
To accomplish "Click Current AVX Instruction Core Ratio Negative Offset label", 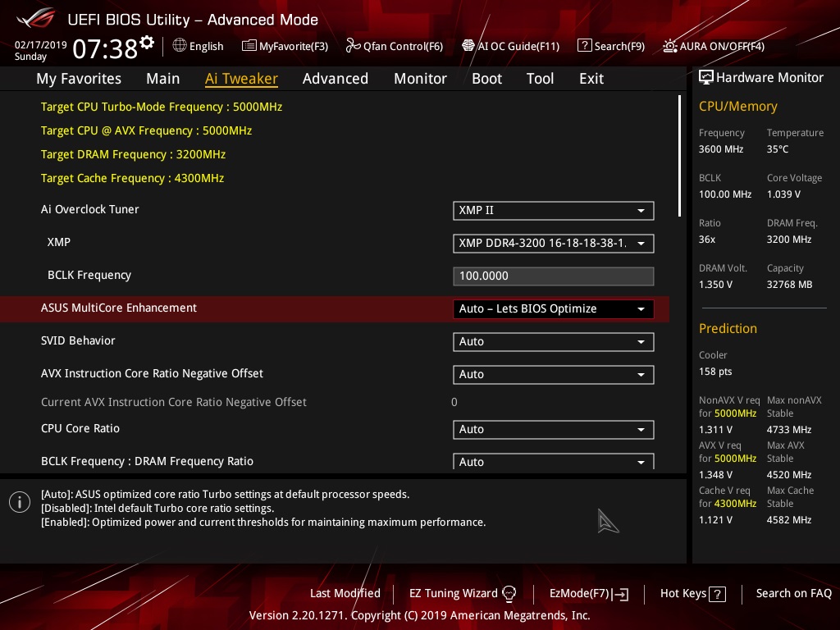I will point(174,402).
